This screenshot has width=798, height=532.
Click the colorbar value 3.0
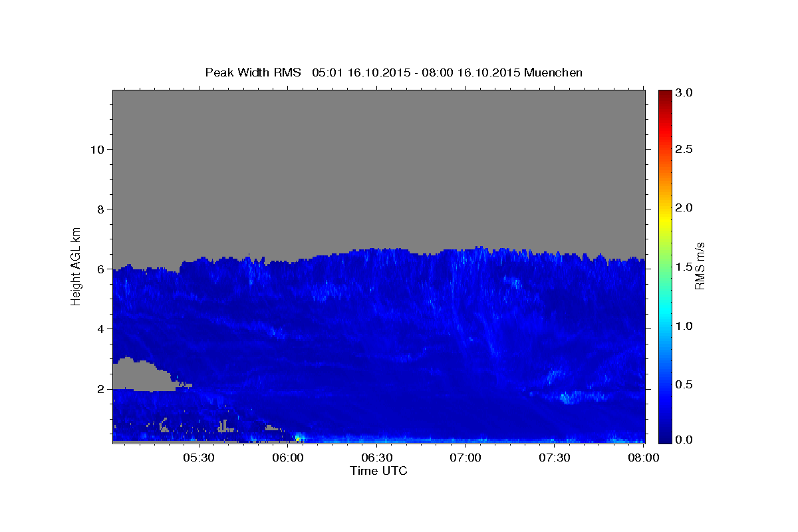click(x=685, y=92)
